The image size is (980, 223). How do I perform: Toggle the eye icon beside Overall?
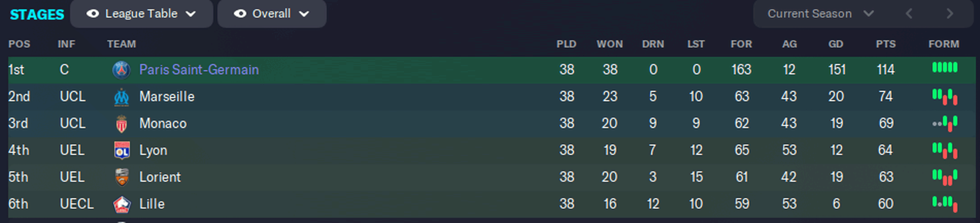[x=240, y=14]
